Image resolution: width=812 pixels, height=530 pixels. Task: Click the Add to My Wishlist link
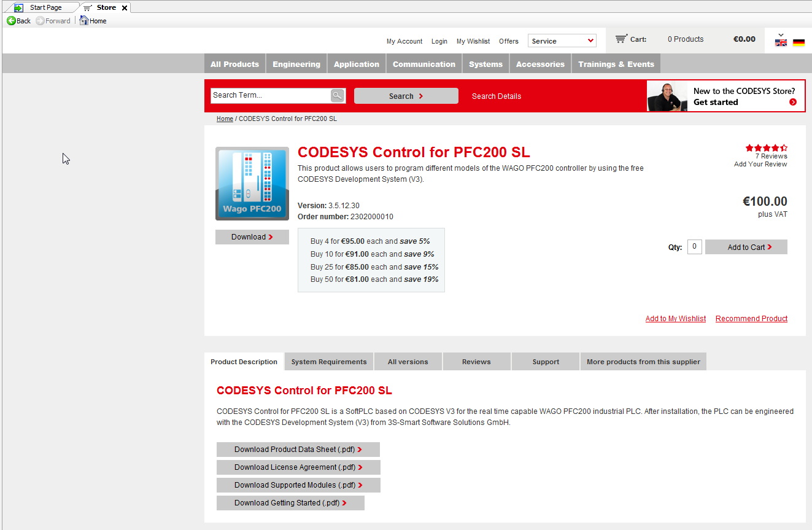(x=675, y=319)
